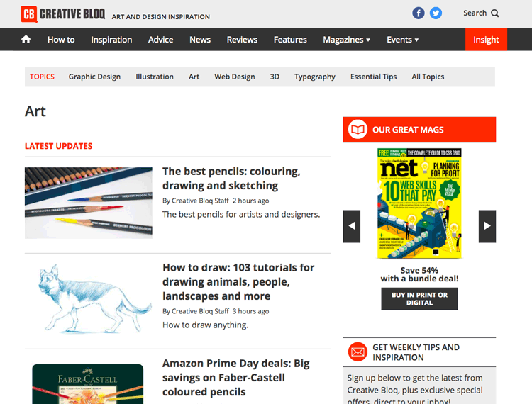
Task: Open the Reviews menu item
Action: point(242,40)
